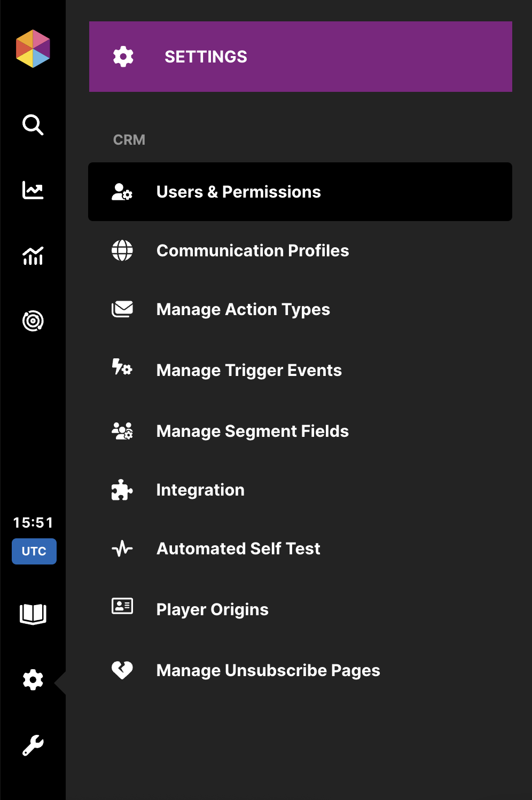
Task: Open Communication Profiles
Action: (x=252, y=250)
